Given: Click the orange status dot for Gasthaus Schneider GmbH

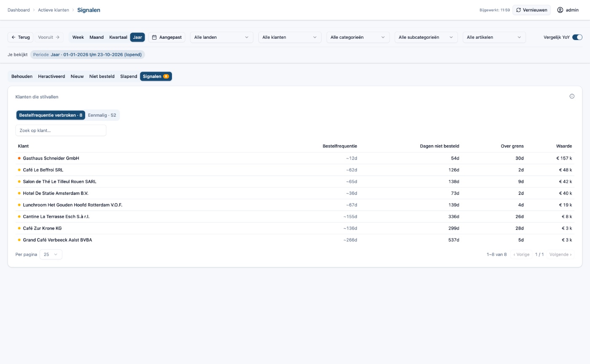Looking at the screenshot, I should (x=19, y=158).
